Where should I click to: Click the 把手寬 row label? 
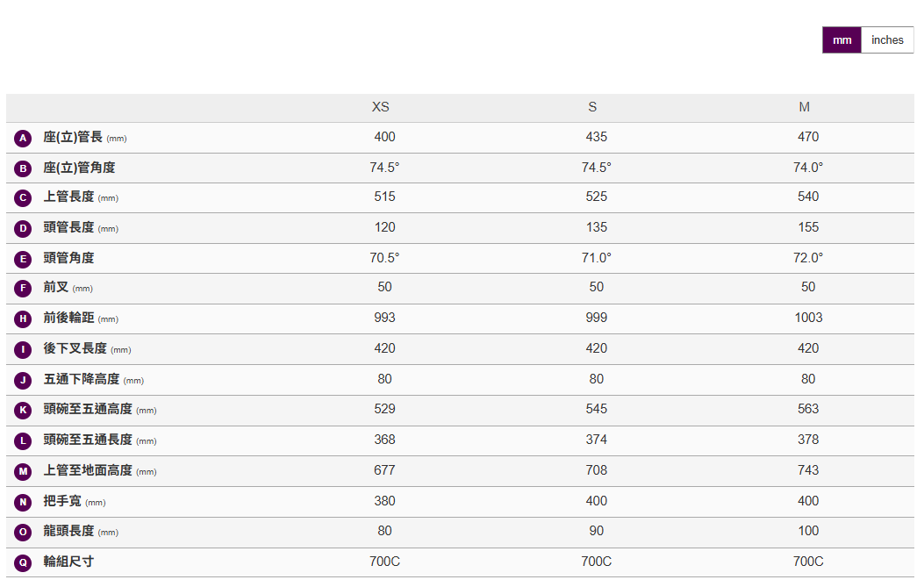(x=62, y=501)
